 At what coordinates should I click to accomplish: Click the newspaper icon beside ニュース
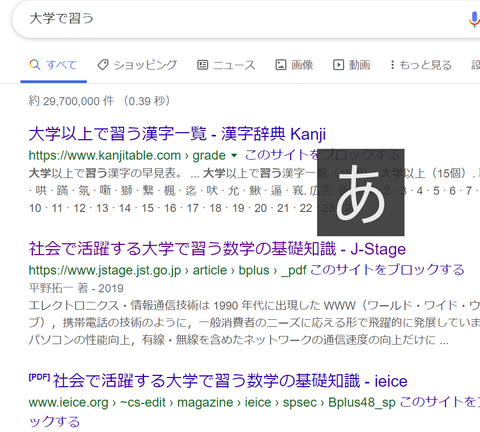click(202, 65)
